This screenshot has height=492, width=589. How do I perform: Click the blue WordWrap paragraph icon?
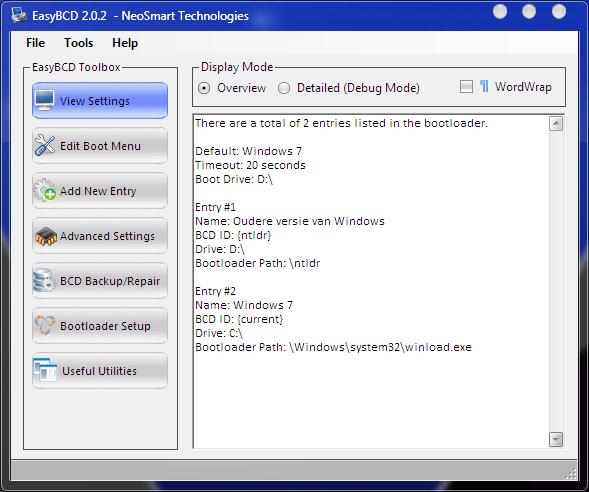click(484, 86)
